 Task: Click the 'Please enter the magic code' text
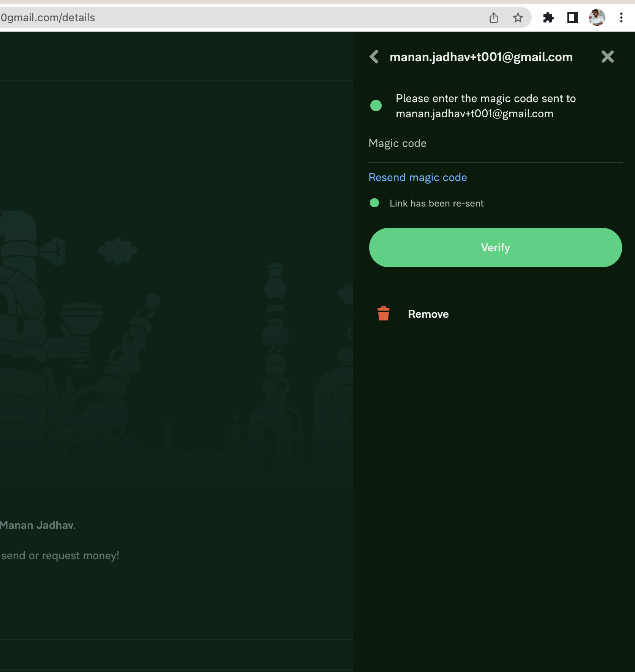point(486,106)
